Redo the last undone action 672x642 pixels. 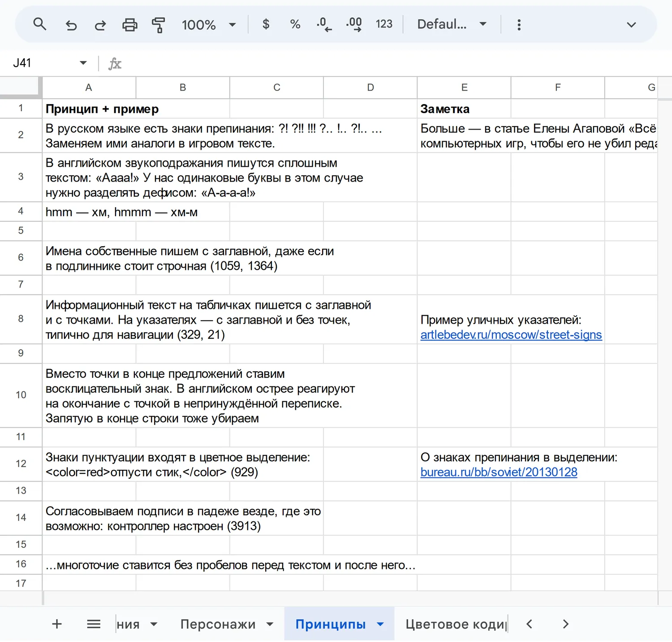click(100, 25)
